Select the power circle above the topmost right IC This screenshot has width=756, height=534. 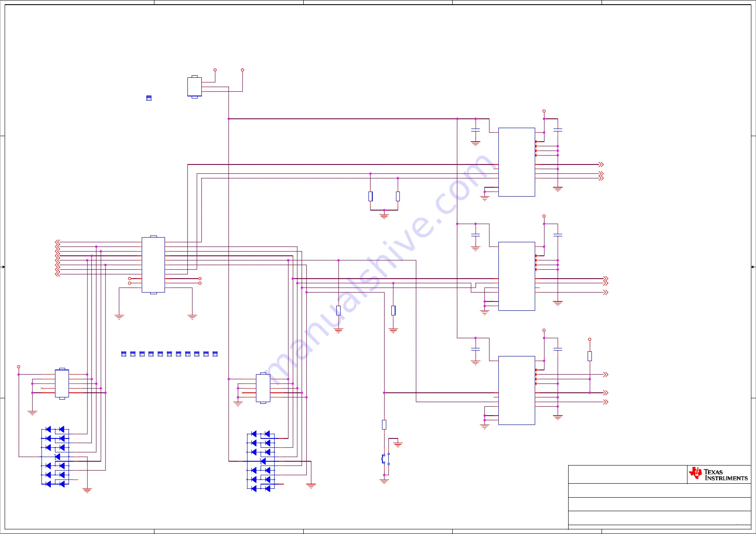pyautogui.click(x=544, y=111)
